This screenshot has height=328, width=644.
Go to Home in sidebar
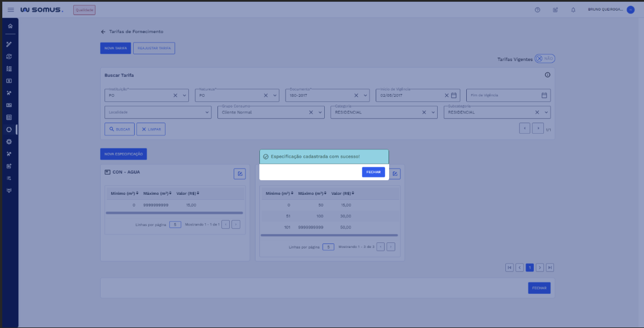click(10, 26)
